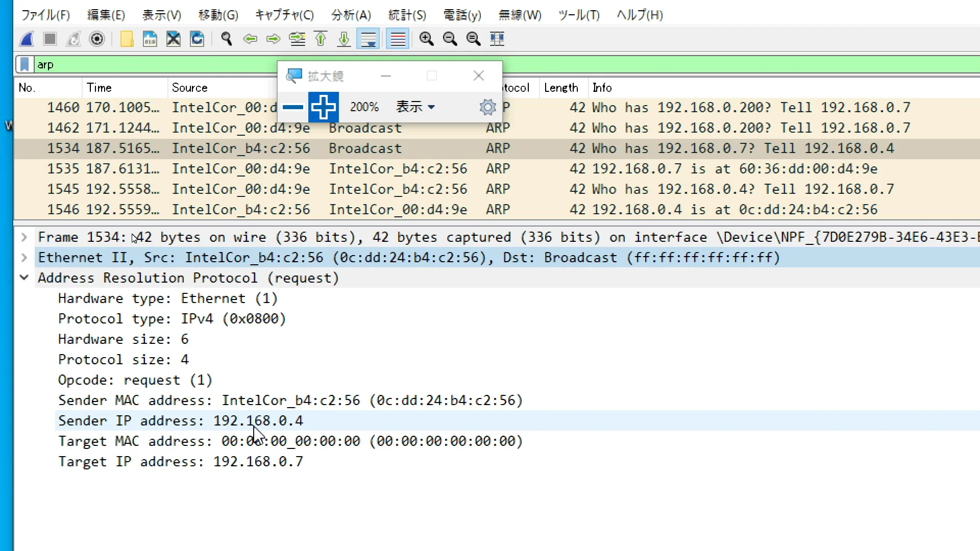Click the magnifier app icon in title bar
Screen dimensions: 980x551
(295, 76)
